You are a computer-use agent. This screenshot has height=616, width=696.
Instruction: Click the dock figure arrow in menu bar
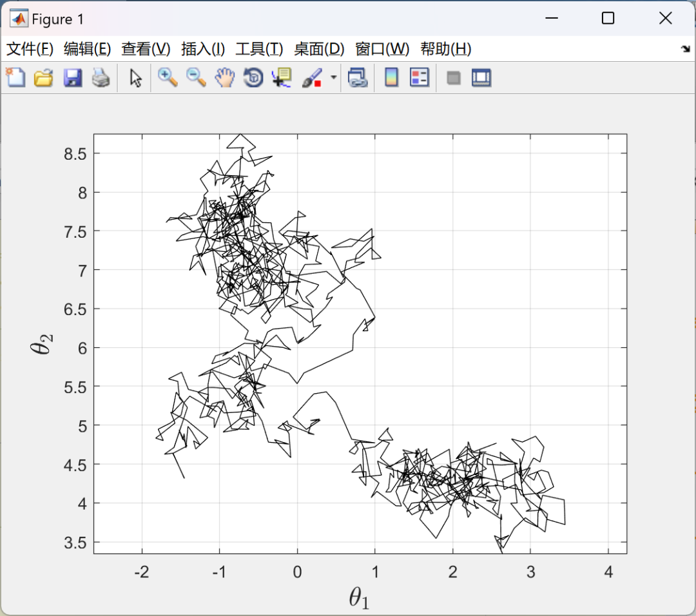pyautogui.click(x=685, y=49)
